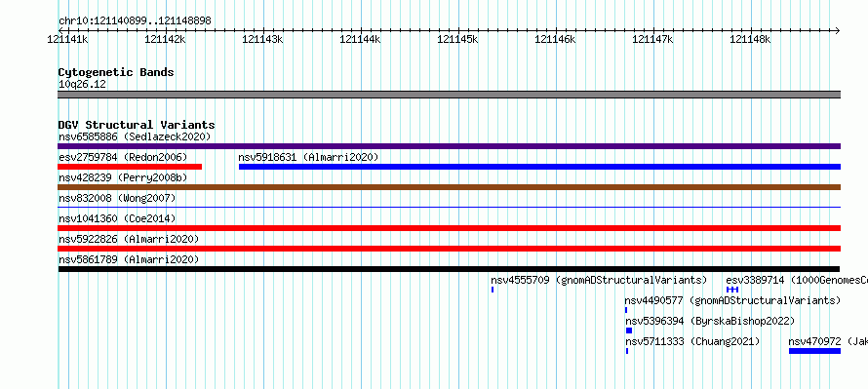Select nsv6585886 (Sedlazeck2020) label

pyautogui.click(x=135, y=136)
